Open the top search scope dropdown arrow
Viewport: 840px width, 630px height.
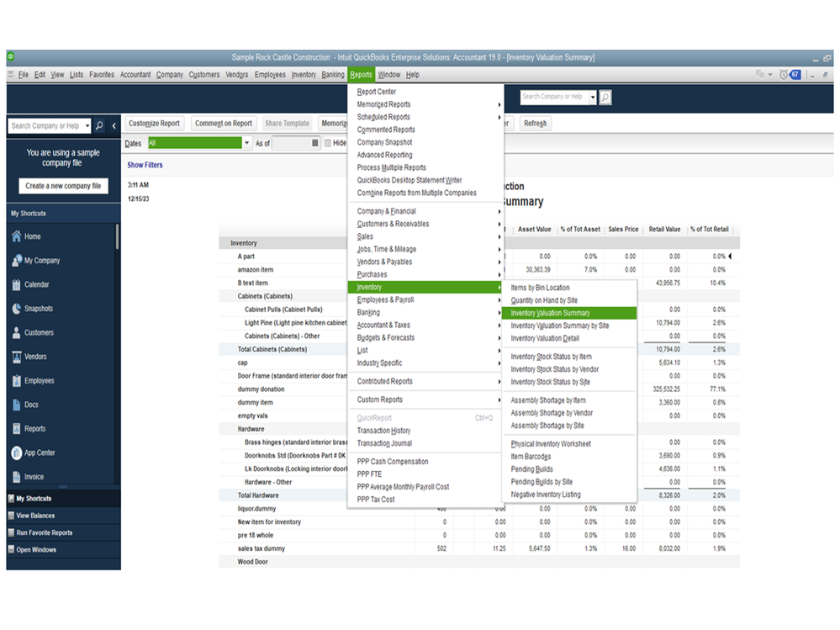pyautogui.click(x=593, y=97)
